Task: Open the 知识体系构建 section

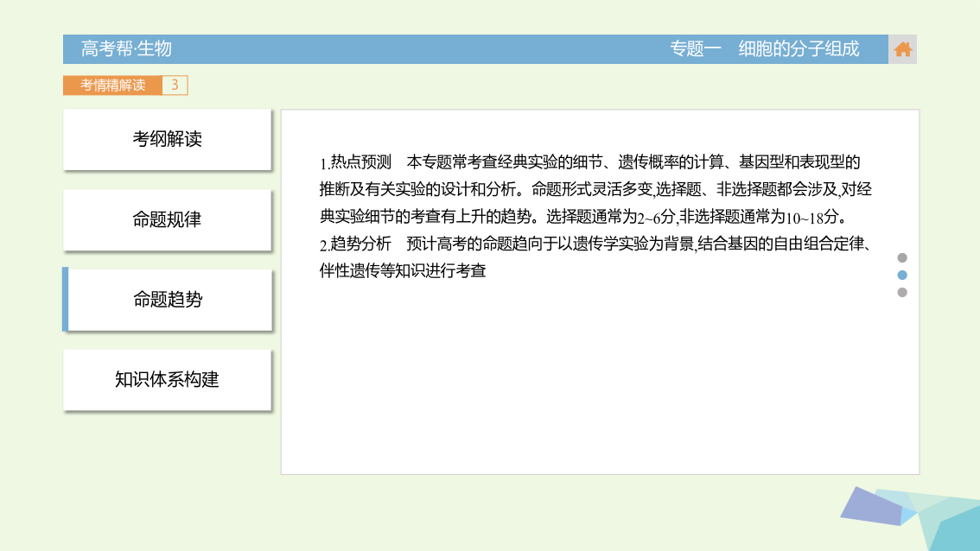Action: coord(168,380)
